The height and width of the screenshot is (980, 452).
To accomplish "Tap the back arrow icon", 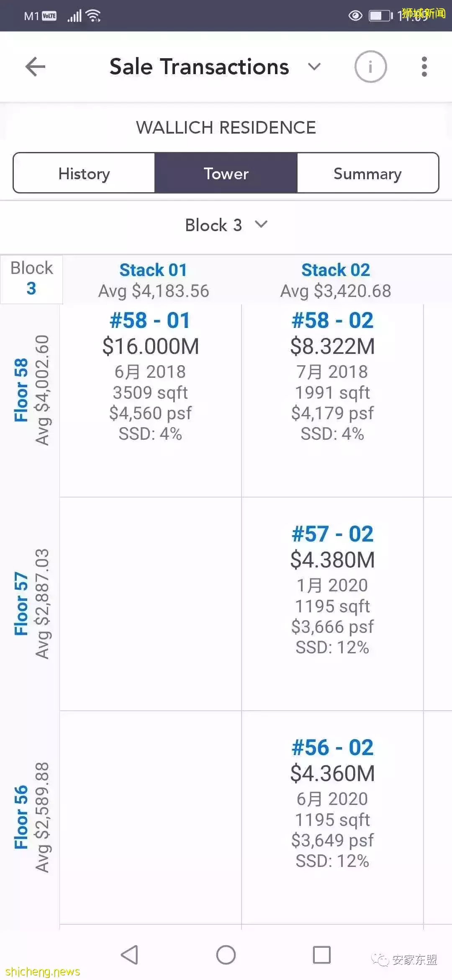I will pyautogui.click(x=35, y=67).
